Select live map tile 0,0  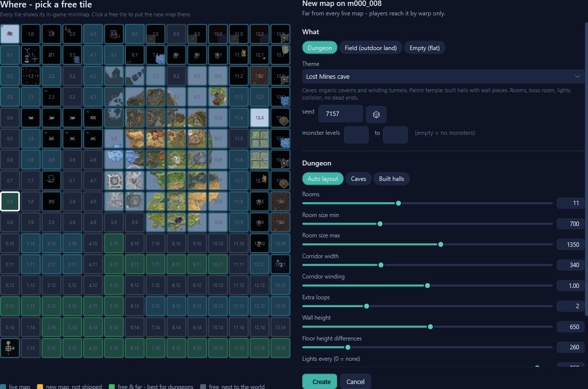click(x=10, y=34)
